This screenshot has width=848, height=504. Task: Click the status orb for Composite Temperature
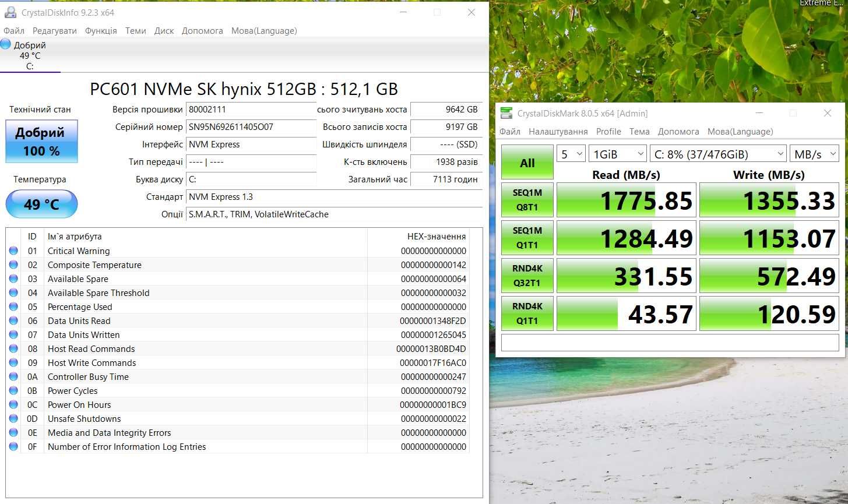tap(13, 265)
